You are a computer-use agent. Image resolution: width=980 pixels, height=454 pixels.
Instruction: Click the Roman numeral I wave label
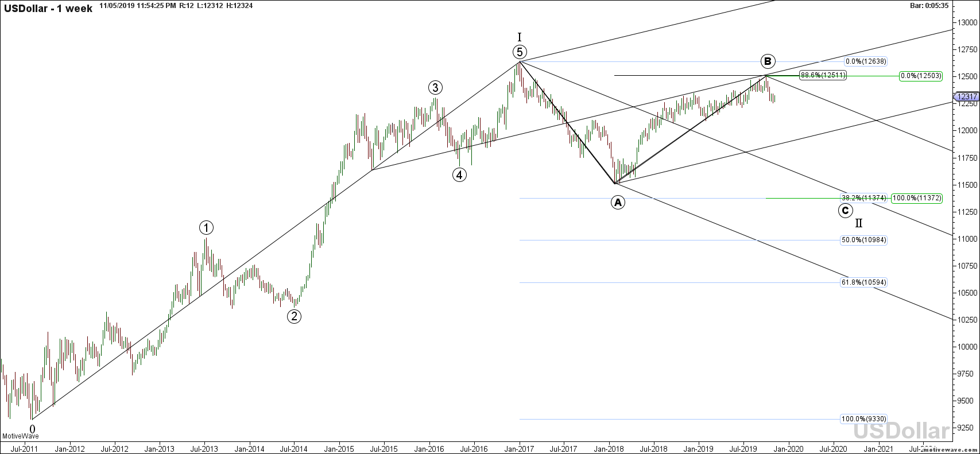519,37
